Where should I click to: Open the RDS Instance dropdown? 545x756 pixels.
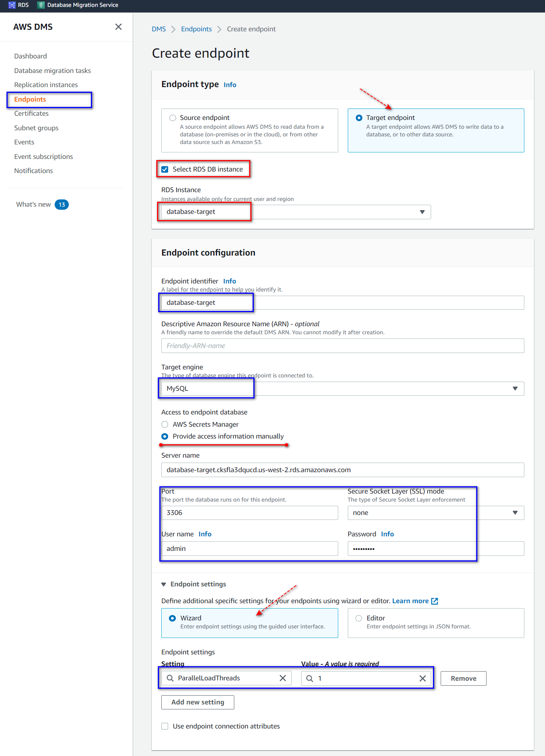click(x=296, y=212)
